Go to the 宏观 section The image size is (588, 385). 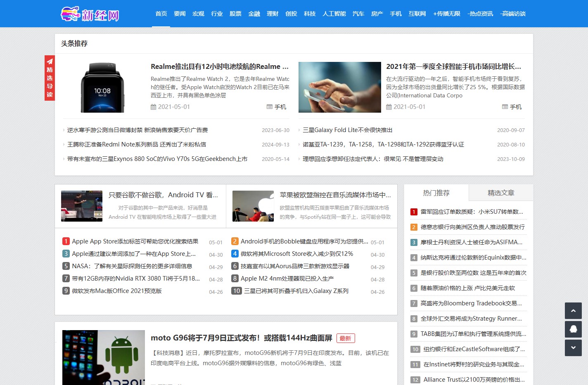198,14
